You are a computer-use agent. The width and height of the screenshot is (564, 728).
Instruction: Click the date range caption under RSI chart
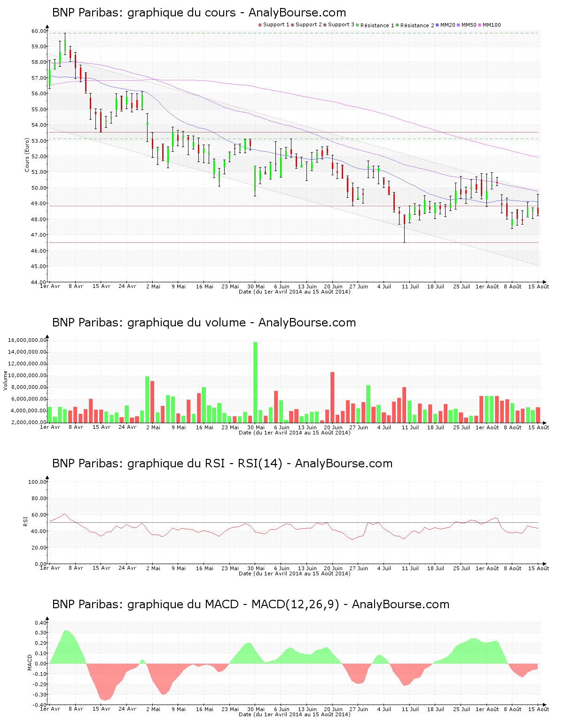(x=295, y=573)
